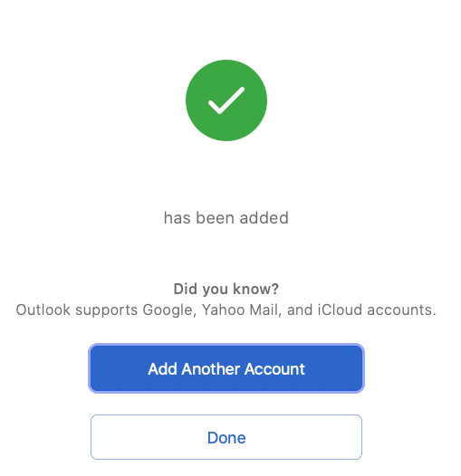Screen dimensions: 461x476
Task: Click the word 'supports' in the tip line
Action: 106,311
